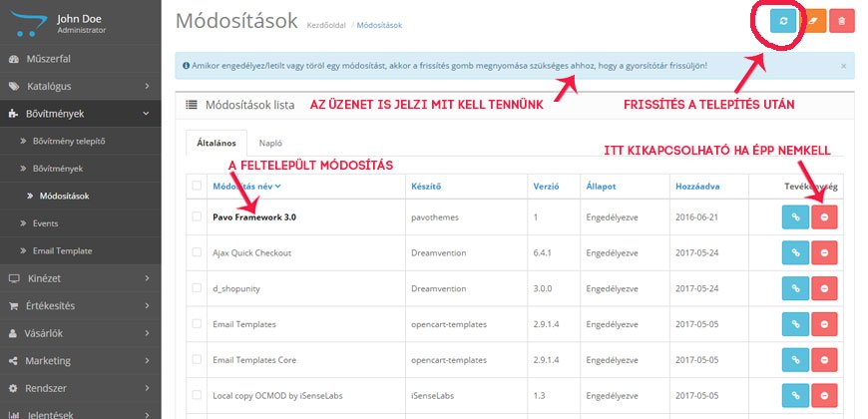Switch to the Napló tab
The image size is (868, 419).
(270, 143)
